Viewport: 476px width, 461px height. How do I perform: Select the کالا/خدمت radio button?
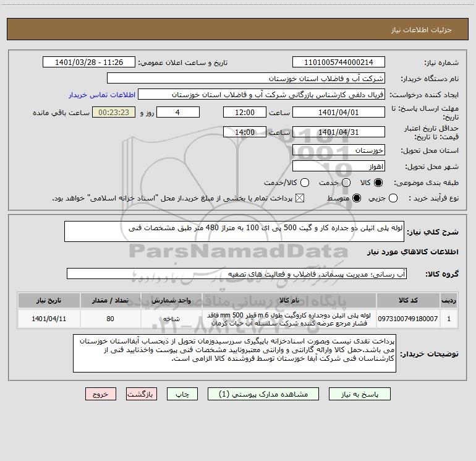pos(305,183)
